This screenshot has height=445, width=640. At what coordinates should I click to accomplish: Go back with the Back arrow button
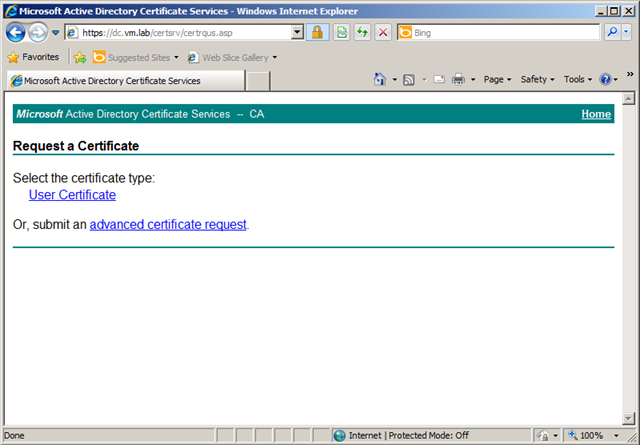[16, 33]
